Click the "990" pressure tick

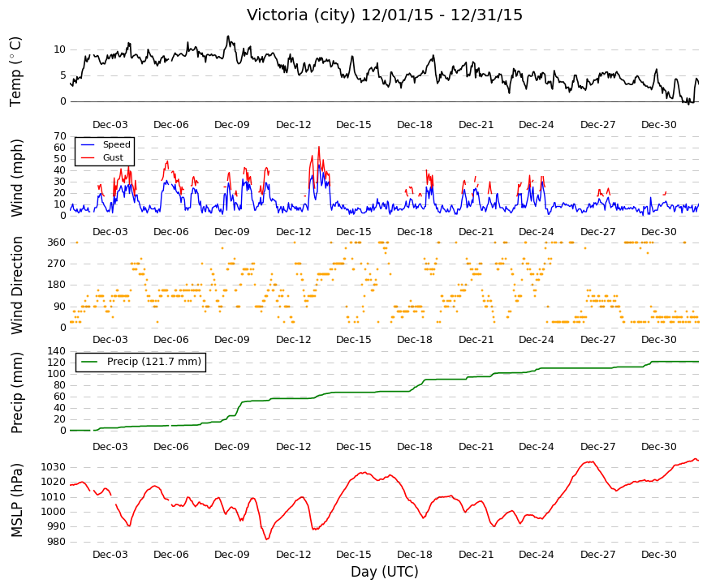[57, 526]
